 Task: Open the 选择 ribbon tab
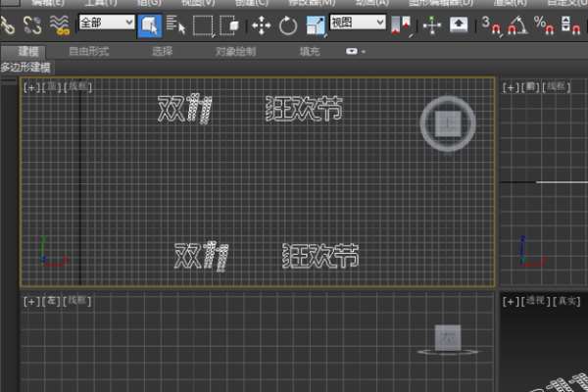[x=163, y=51]
